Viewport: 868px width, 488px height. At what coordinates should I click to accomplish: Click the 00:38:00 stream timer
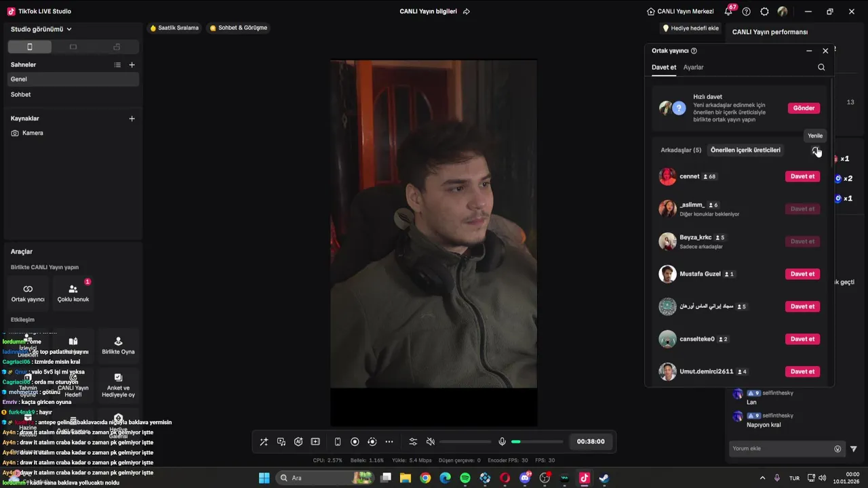click(x=591, y=441)
